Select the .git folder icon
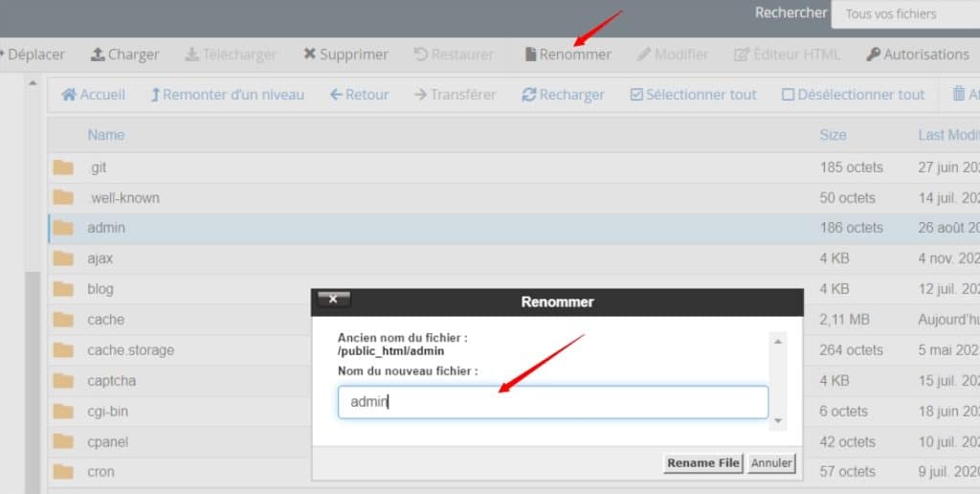 pyautogui.click(x=63, y=168)
